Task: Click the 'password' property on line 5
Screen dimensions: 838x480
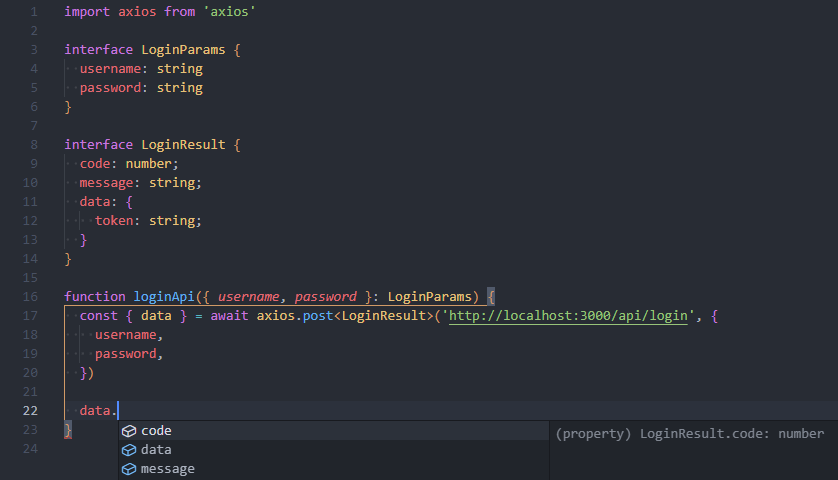Action: (111, 88)
